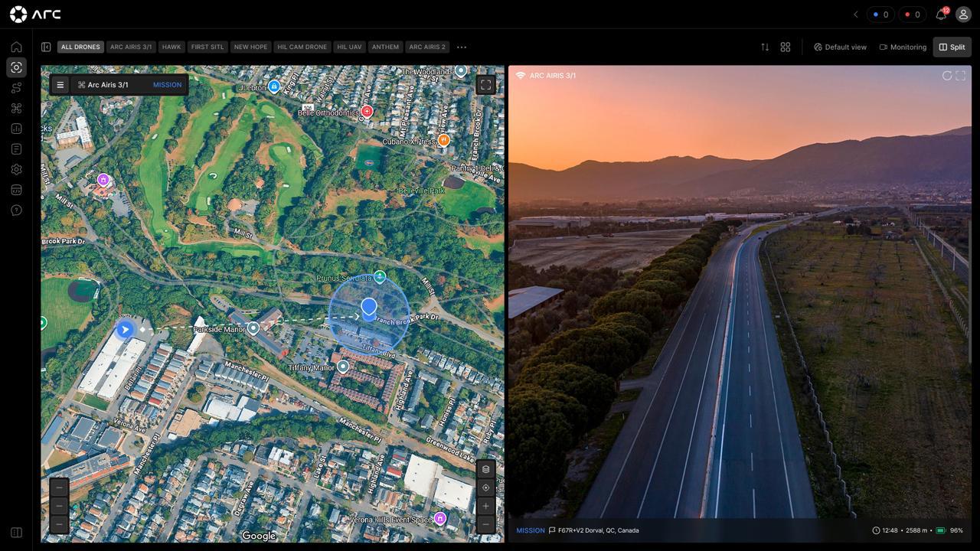Click the Belle Orthodontics red marker
Viewport: 980px width, 551px height.
tap(367, 112)
